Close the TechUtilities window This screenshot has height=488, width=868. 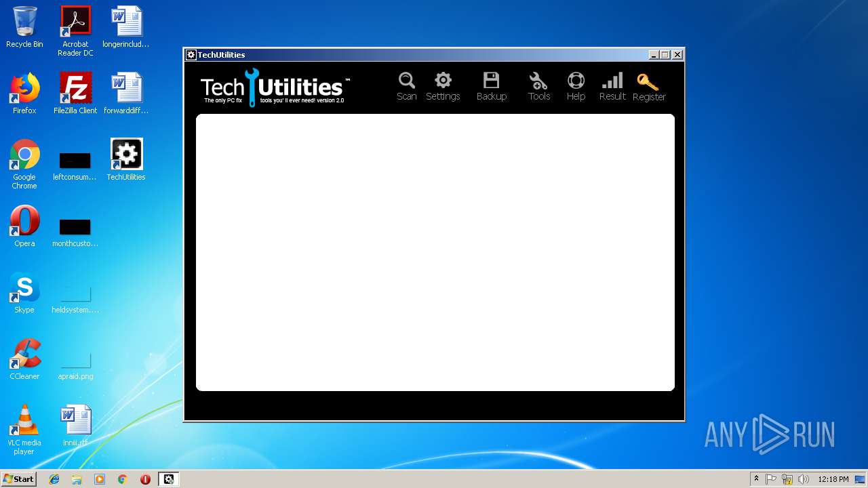point(677,55)
